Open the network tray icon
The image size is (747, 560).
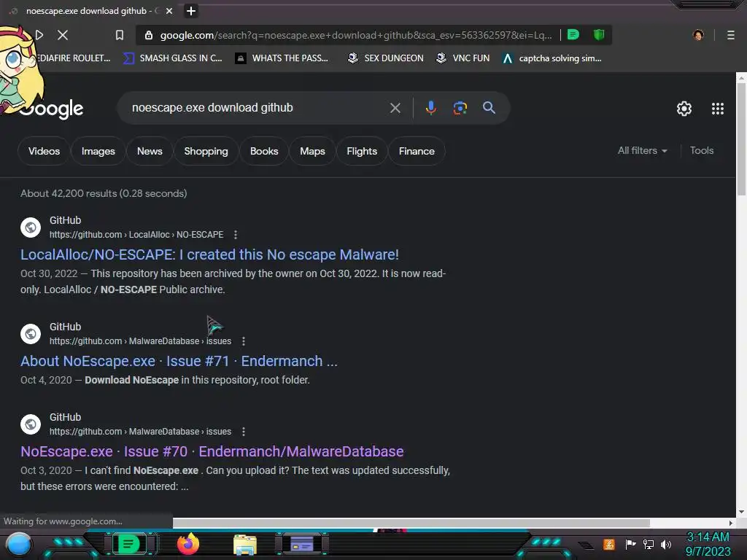tap(649, 544)
